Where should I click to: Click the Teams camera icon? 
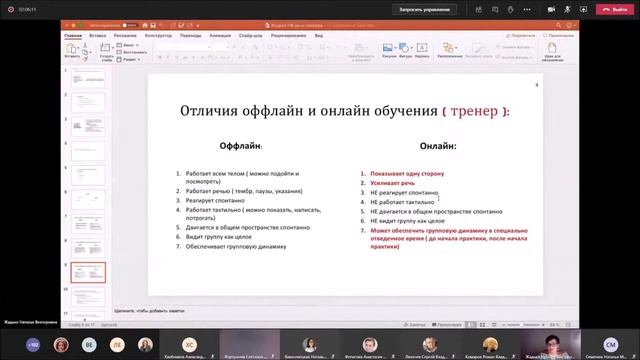[551, 9]
